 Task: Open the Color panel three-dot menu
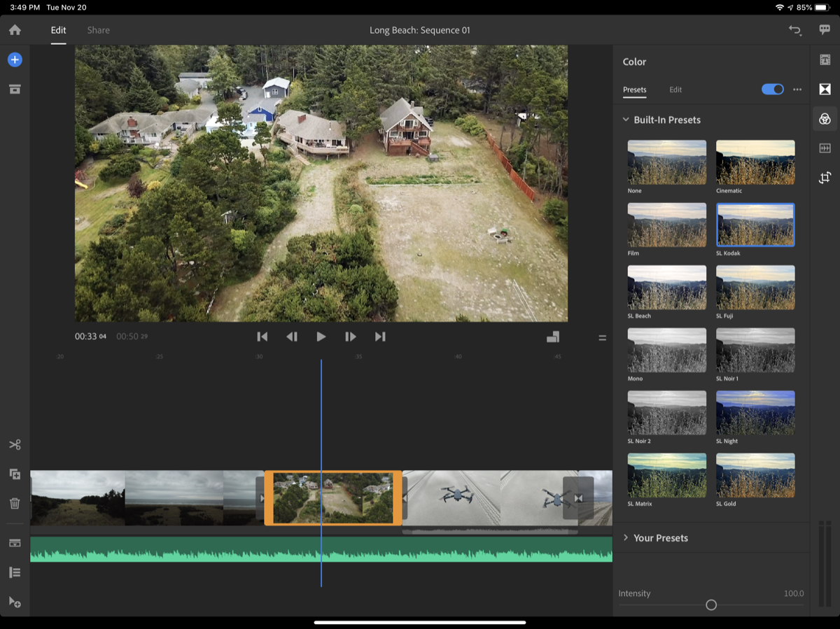[x=797, y=90]
